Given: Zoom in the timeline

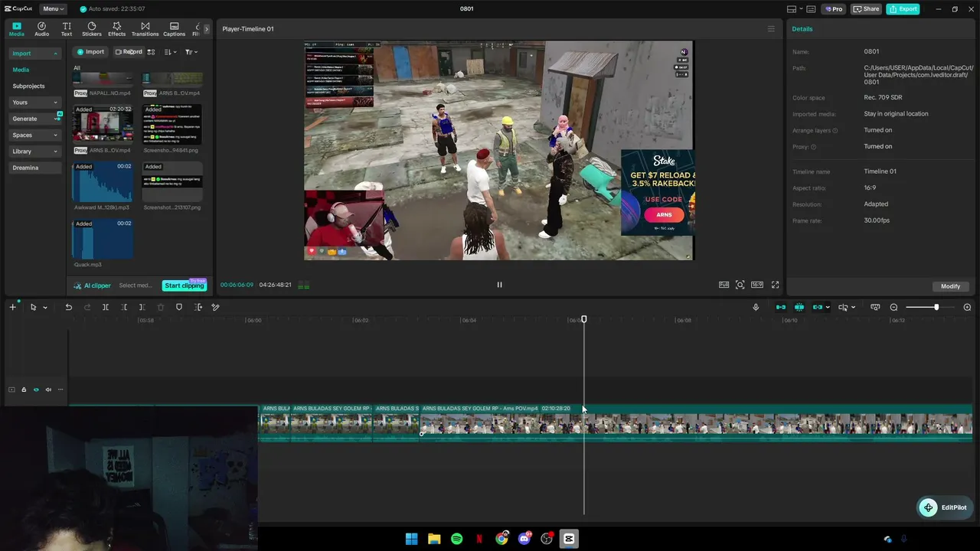Looking at the screenshot, I should click(x=967, y=307).
